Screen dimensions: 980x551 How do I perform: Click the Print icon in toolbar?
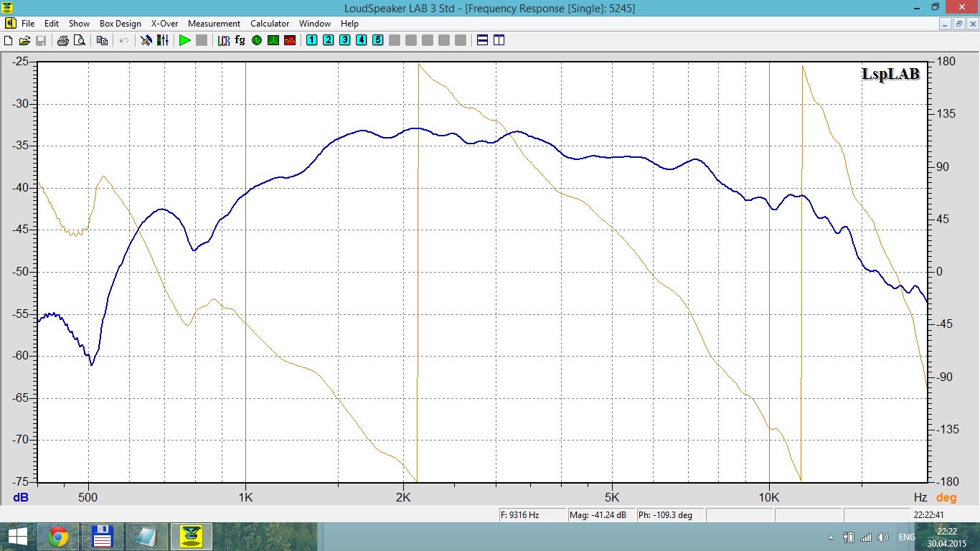(63, 40)
